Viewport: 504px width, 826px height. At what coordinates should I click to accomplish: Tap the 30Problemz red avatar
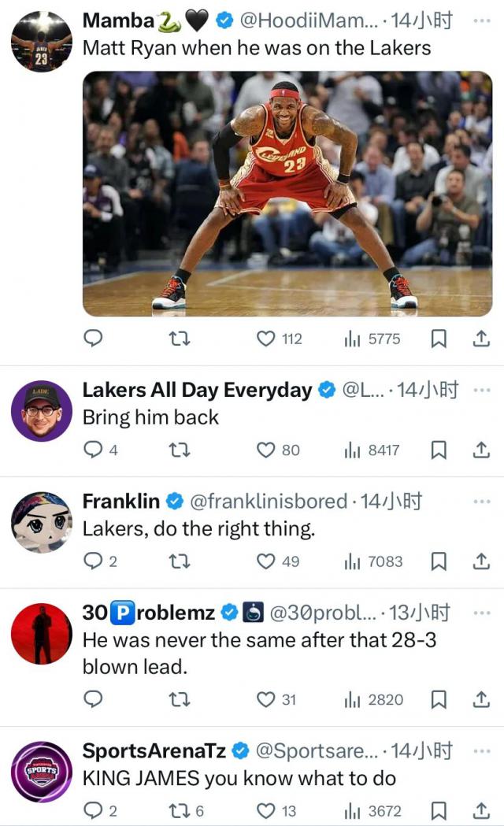click(42, 634)
